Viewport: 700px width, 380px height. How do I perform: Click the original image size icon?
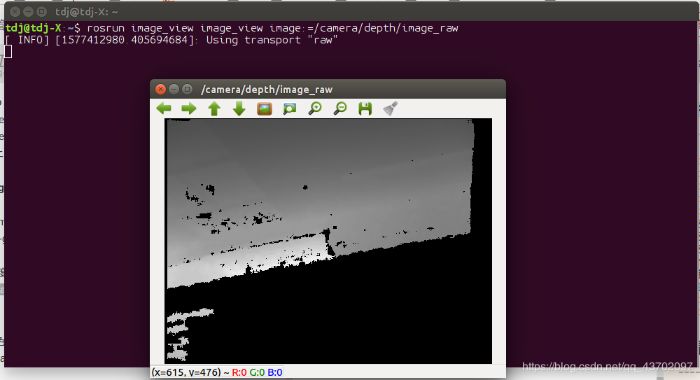click(265, 109)
